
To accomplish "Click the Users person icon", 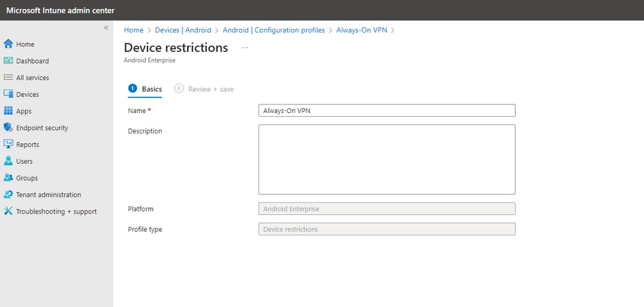I will [8, 161].
